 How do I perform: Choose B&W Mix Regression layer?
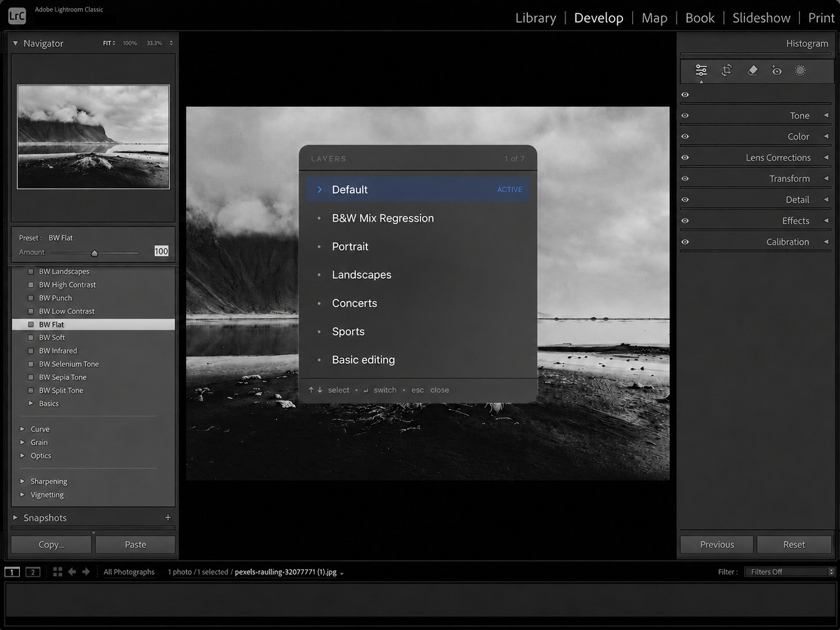click(418, 218)
